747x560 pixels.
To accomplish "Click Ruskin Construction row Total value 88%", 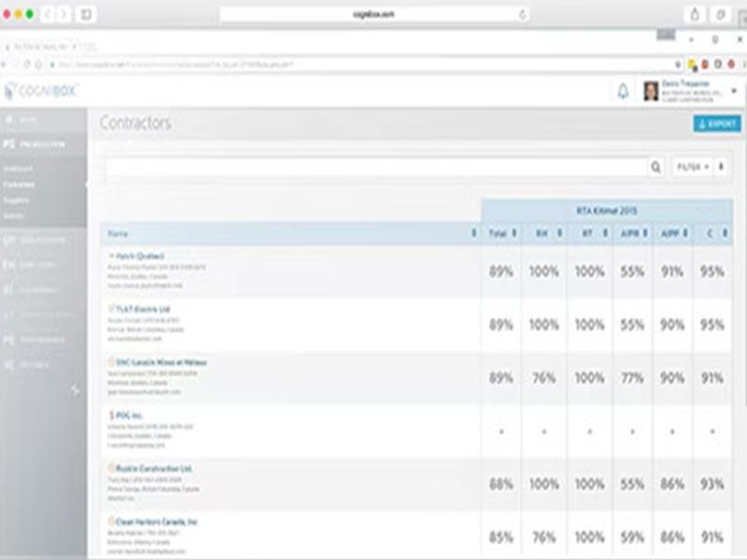I will 500,484.
